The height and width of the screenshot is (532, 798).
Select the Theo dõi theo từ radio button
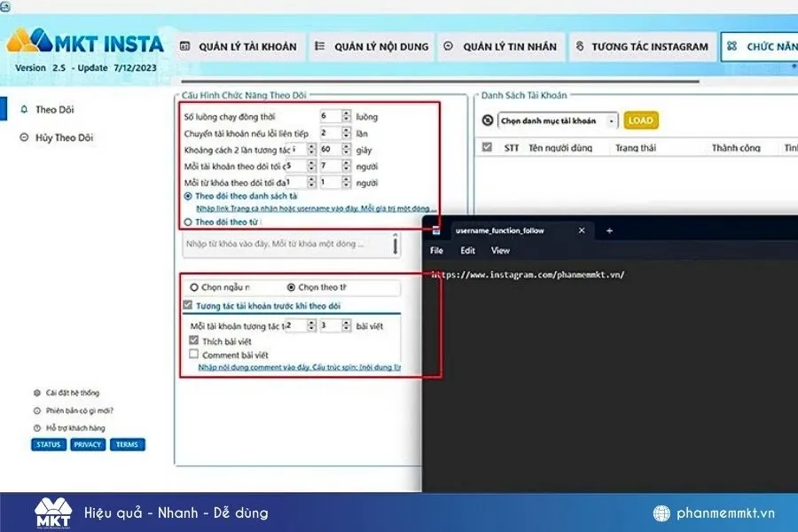[187, 222]
